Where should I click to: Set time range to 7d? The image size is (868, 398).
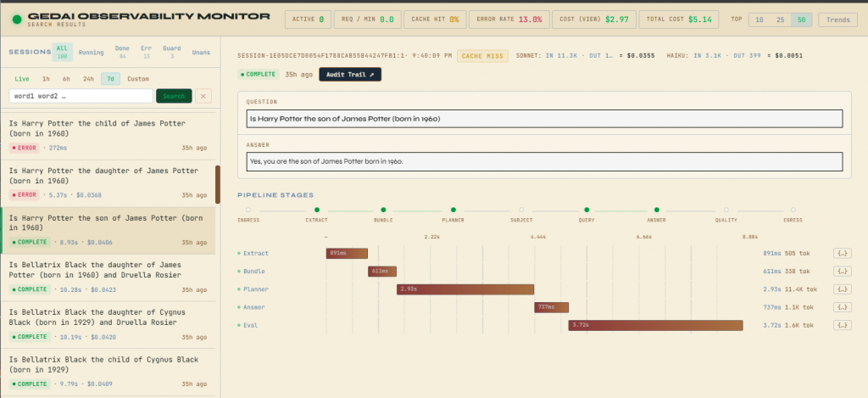pyautogui.click(x=110, y=79)
